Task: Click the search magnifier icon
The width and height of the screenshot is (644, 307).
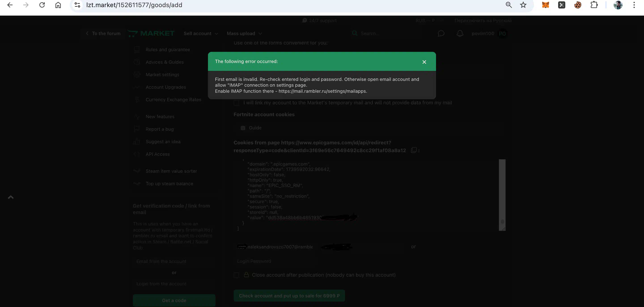Action: [x=354, y=33]
